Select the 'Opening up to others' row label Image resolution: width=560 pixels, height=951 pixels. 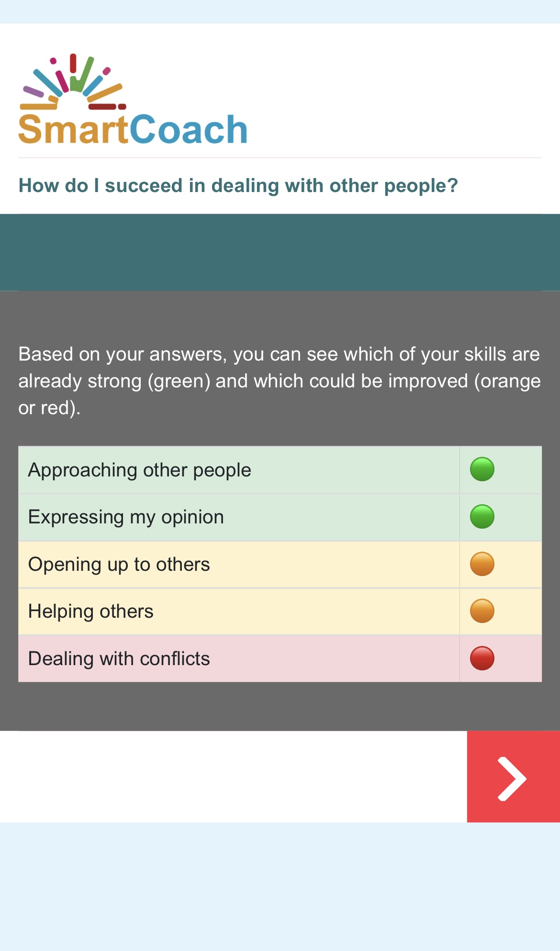(x=119, y=565)
